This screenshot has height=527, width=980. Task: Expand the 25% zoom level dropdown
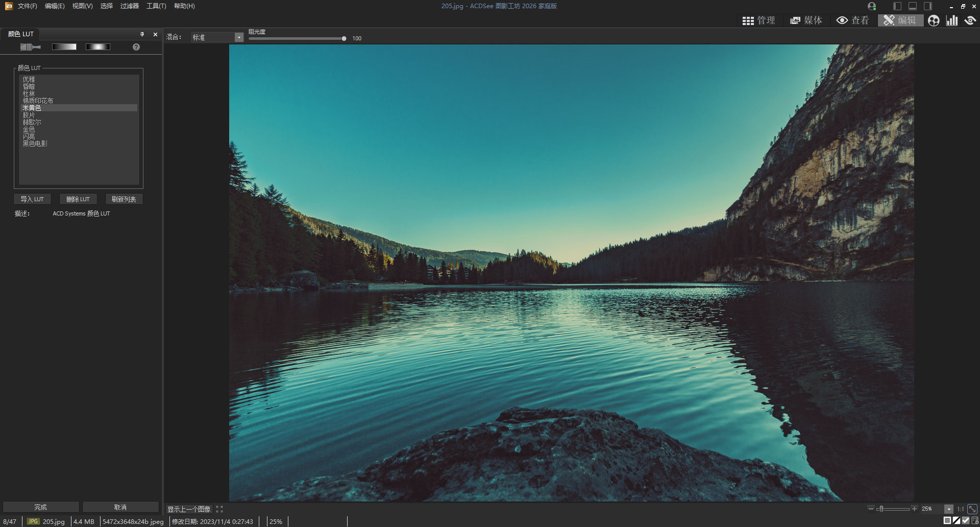[x=949, y=509]
